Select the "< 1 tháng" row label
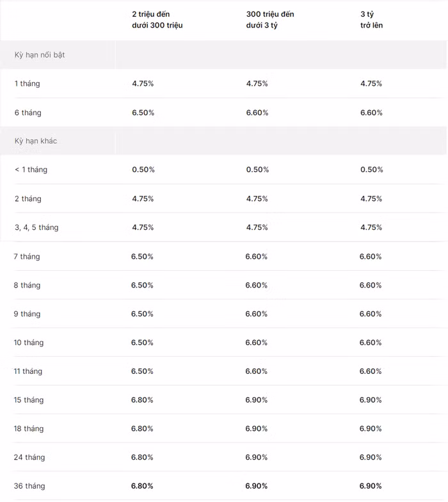 31,170
